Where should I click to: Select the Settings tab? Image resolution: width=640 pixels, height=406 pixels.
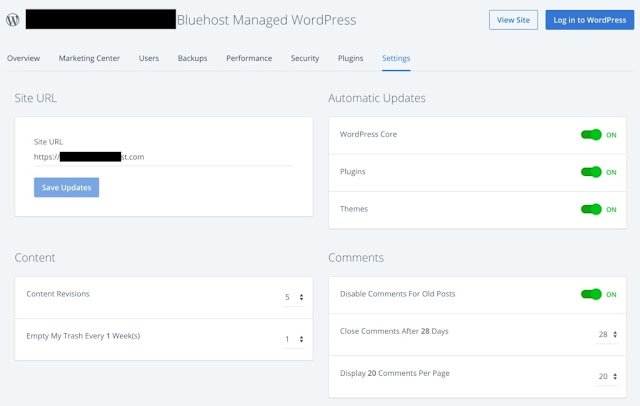396,58
